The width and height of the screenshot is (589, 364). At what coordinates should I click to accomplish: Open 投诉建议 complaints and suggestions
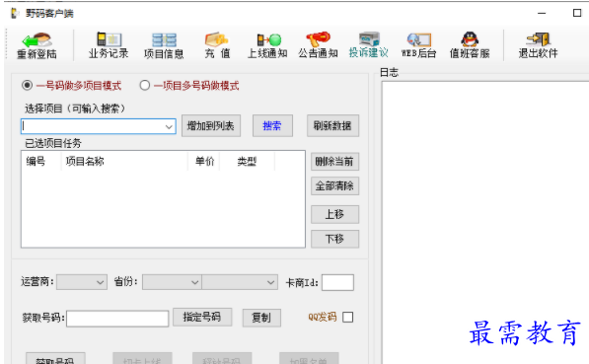click(369, 45)
